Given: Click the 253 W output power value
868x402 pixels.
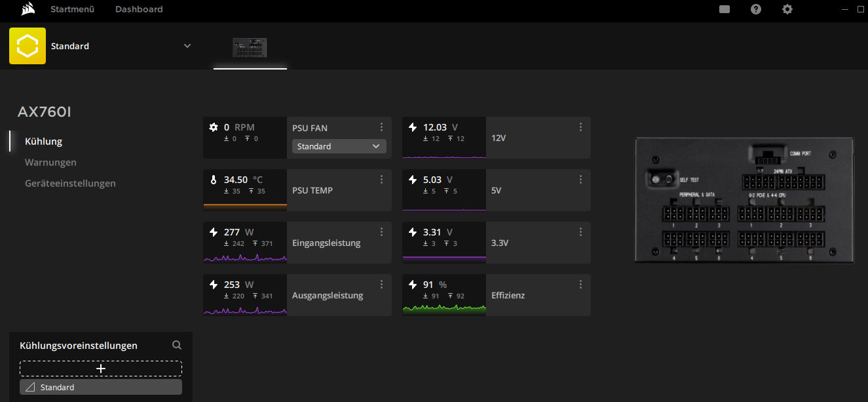Looking at the screenshot, I should click(232, 285).
